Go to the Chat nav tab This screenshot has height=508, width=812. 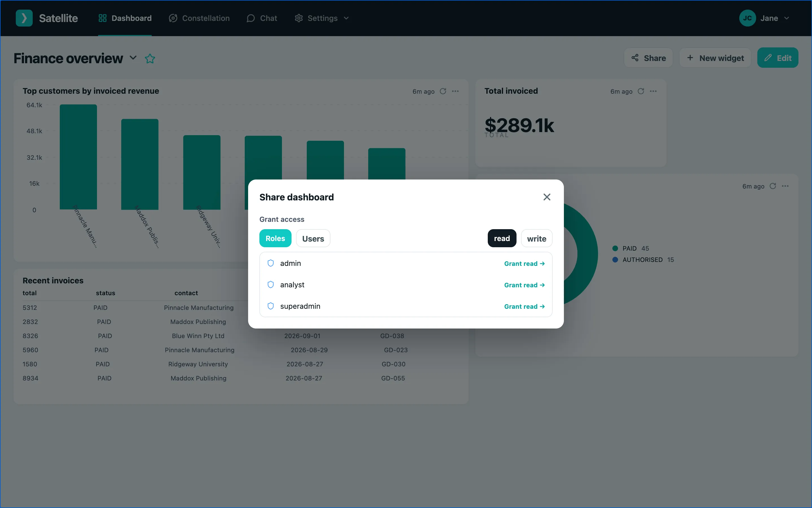262,18
